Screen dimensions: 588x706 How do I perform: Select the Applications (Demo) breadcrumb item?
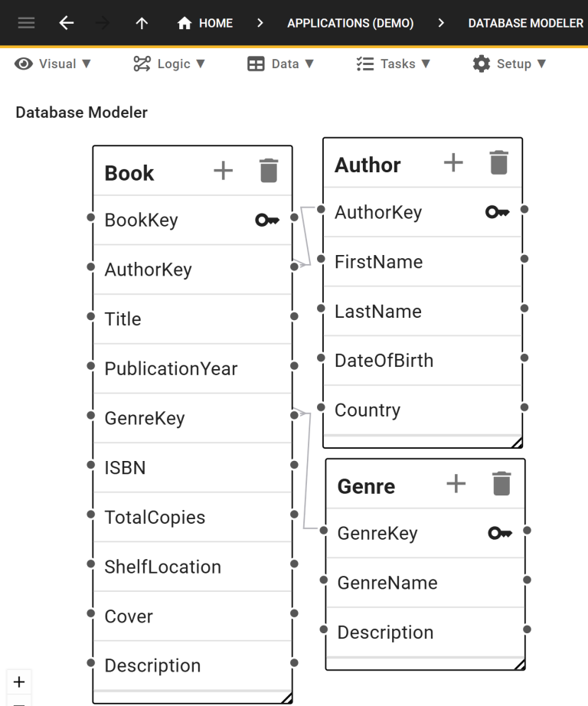point(351,22)
